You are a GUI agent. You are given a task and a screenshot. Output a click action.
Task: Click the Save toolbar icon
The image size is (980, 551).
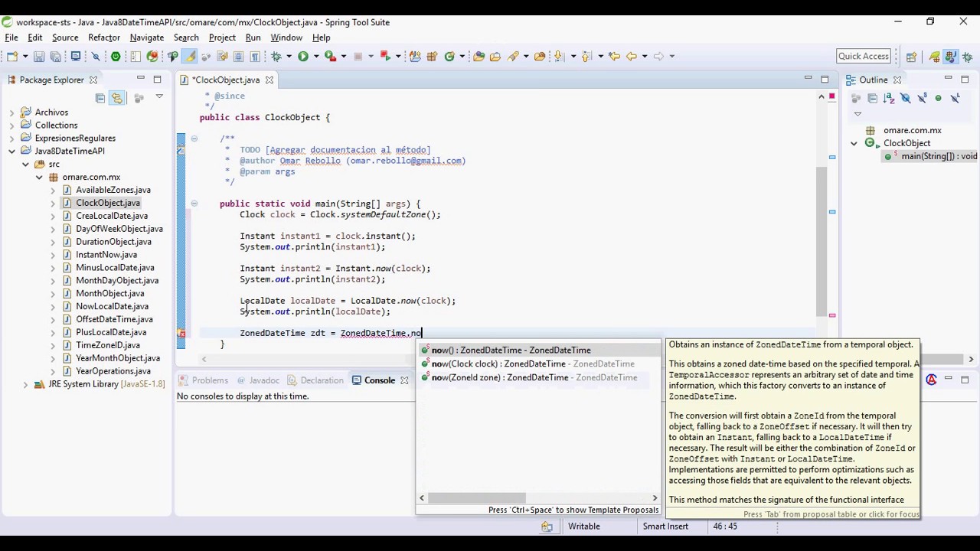click(39, 56)
